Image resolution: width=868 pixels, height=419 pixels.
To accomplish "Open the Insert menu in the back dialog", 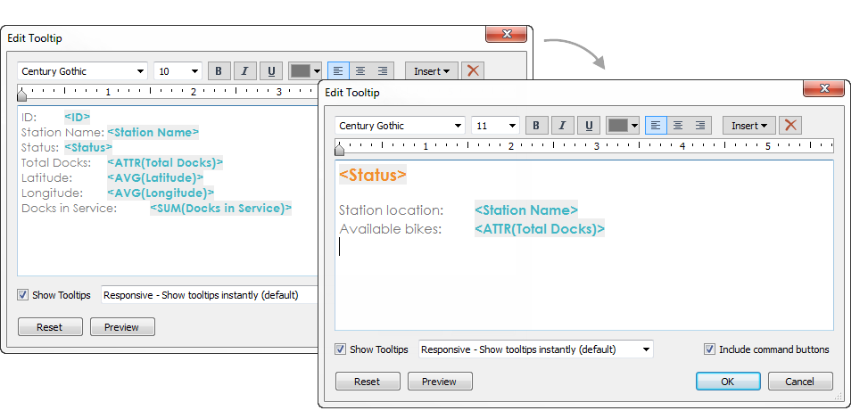I will pos(431,70).
